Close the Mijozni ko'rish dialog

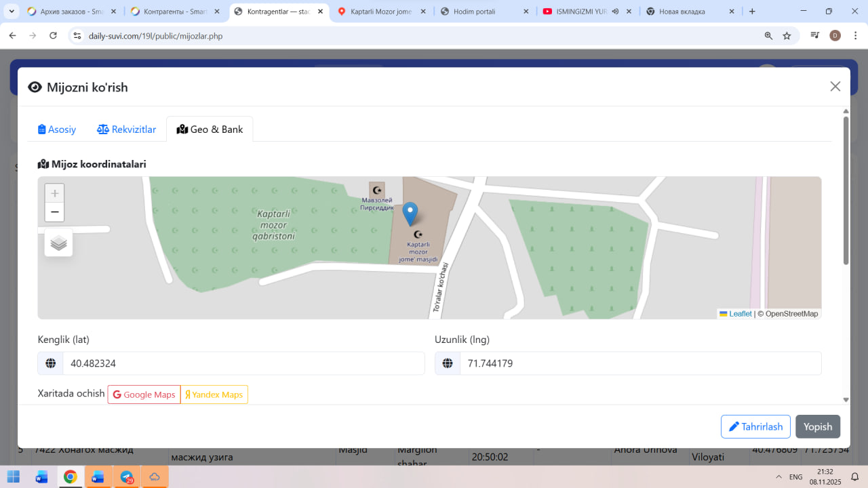click(x=835, y=86)
